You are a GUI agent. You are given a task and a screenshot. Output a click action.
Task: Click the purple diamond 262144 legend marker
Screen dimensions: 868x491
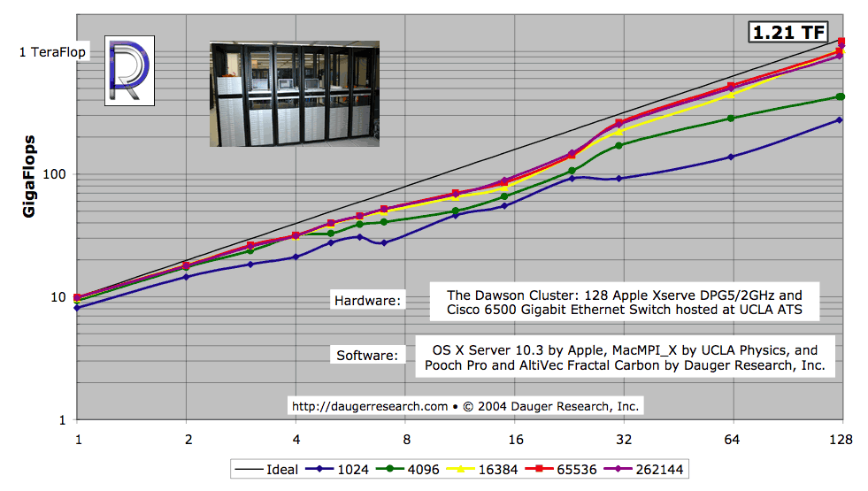[618, 469]
